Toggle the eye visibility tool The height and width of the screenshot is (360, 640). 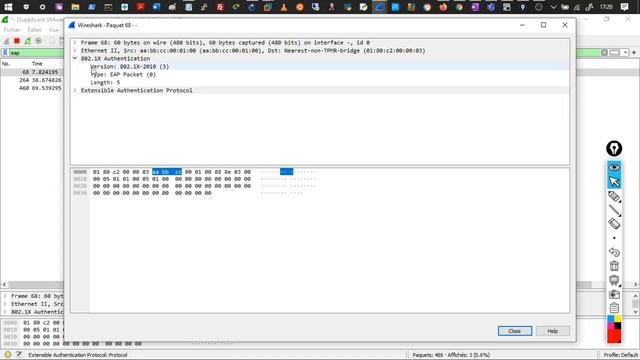[x=614, y=167]
